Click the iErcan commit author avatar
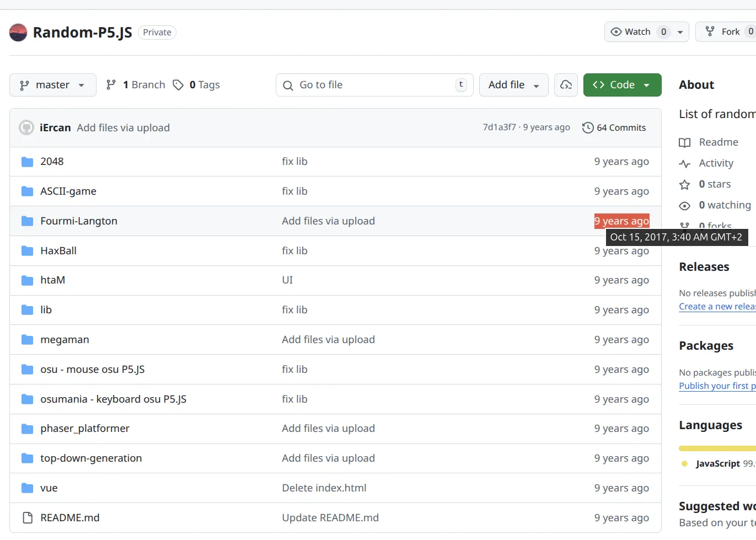Screen dimensions: 756x540 (x=26, y=127)
